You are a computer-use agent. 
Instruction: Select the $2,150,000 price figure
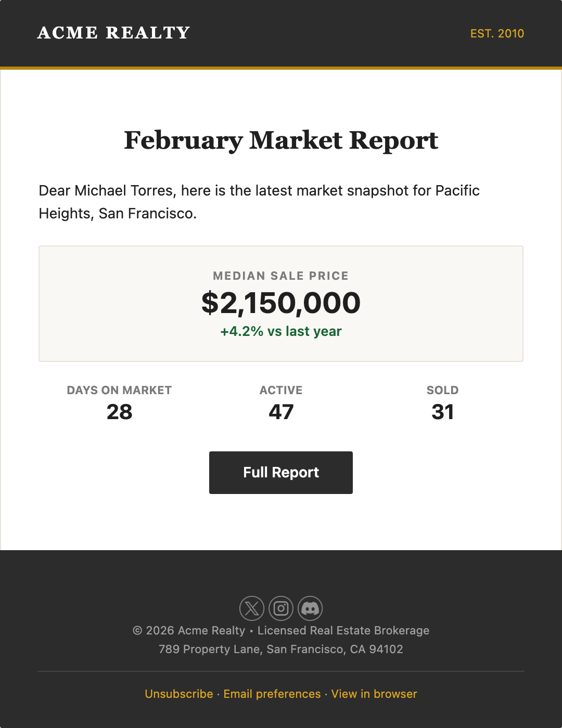tap(281, 303)
